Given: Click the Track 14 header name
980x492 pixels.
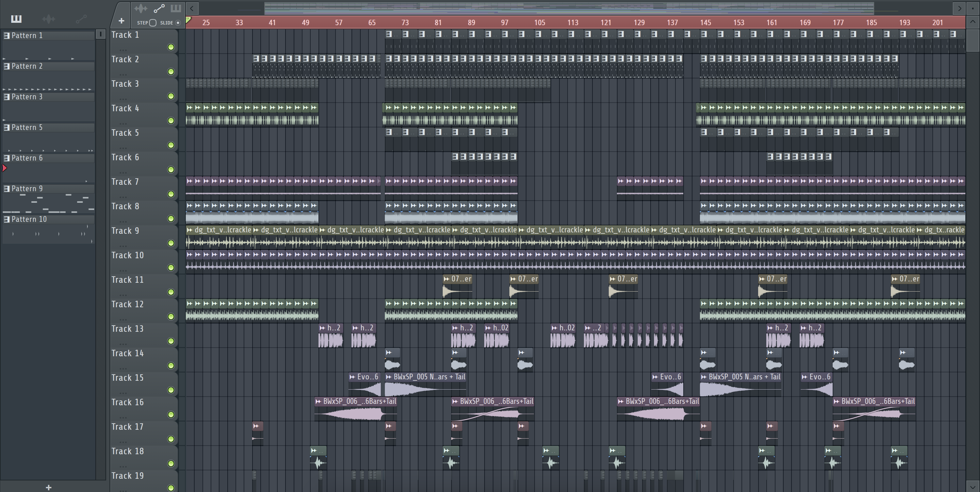Looking at the screenshot, I should click(128, 354).
